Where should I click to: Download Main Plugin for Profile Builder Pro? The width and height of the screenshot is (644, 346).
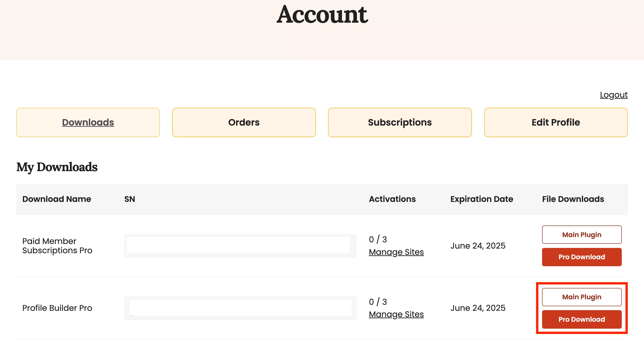581,297
